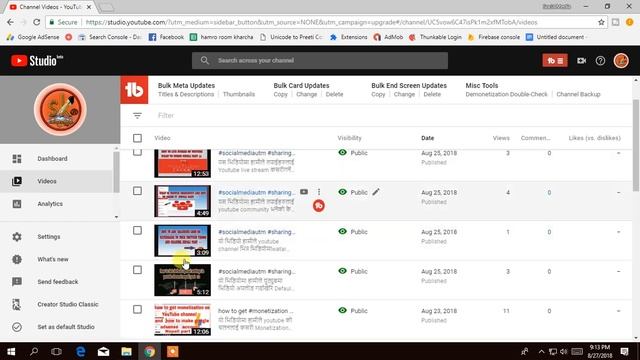Viewport: 640px width, 360px height.
Task: Open the Videos section in sidebar
Action: [57, 181]
